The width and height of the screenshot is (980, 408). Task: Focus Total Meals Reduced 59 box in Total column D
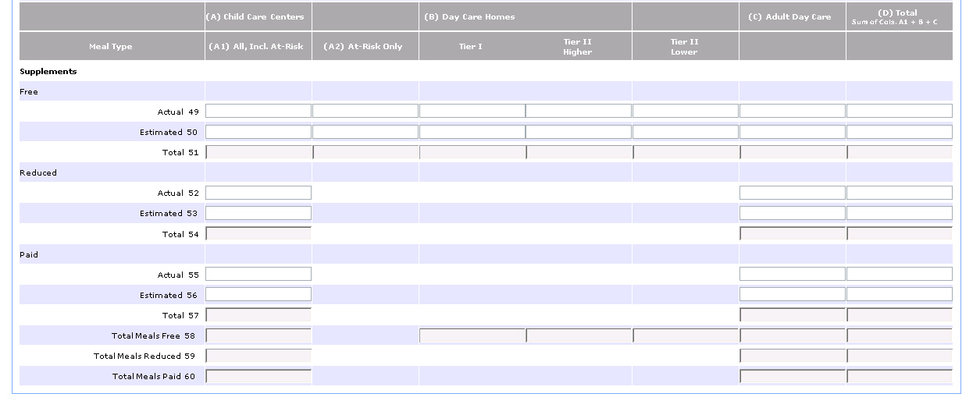point(900,357)
